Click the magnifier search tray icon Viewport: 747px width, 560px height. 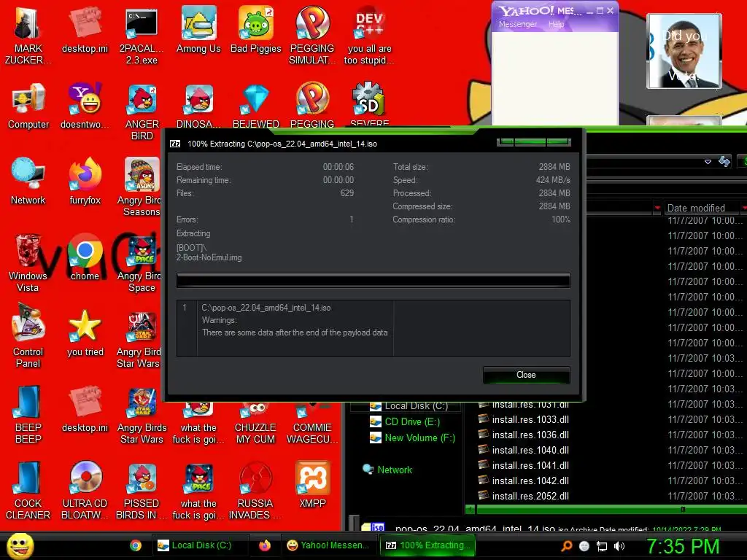click(x=566, y=546)
